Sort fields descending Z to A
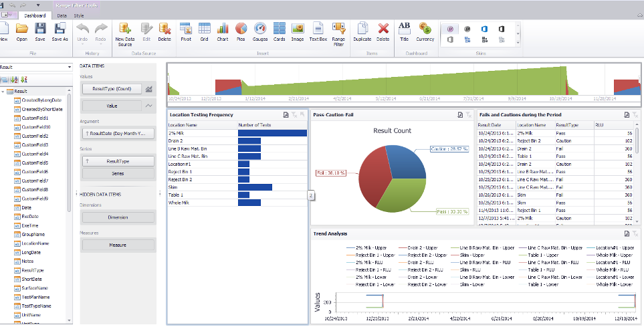This screenshot has width=644, height=329. 23,80
